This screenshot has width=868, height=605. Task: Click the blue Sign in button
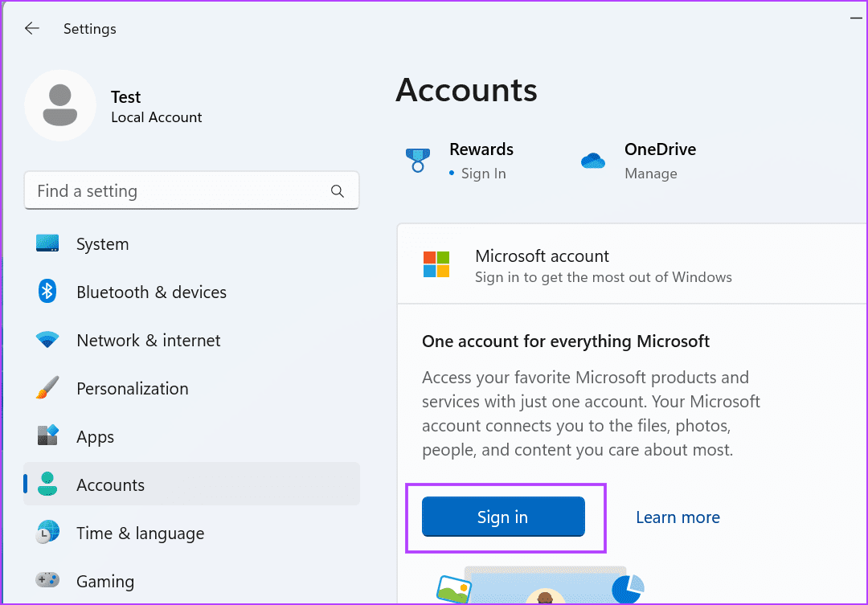tap(503, 517)
